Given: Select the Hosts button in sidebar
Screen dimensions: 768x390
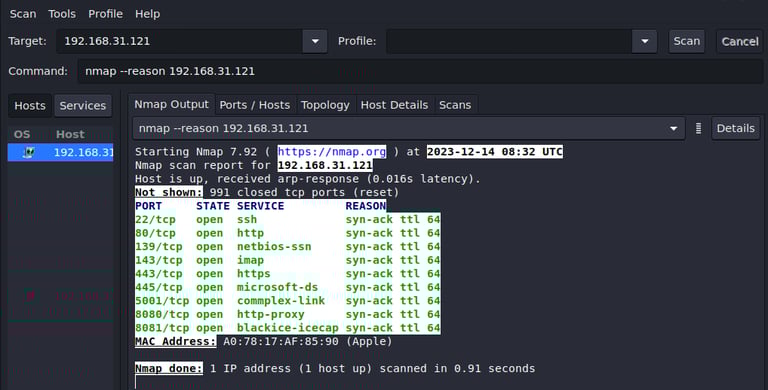Looking at the screenshot, I should coord(30,105).
